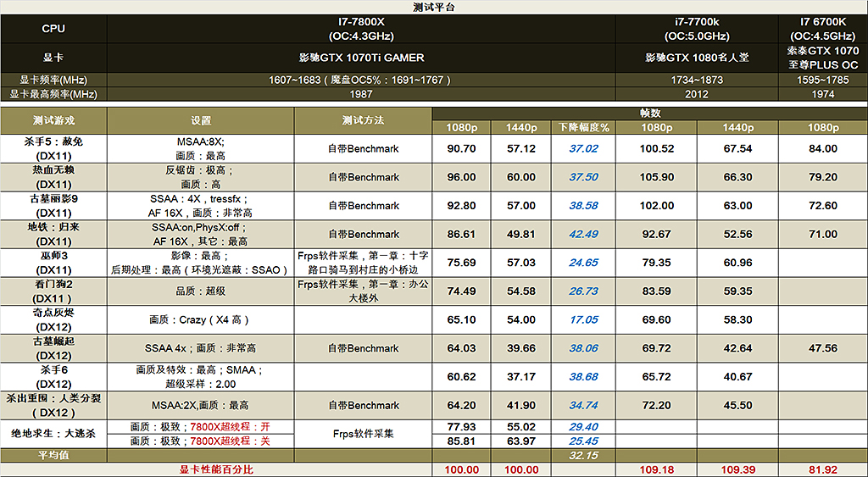The height and width of the screenshot is (477, 868).
Task: Click the 画质：Crazy（X4 高）settings cell
Action: 200,320
